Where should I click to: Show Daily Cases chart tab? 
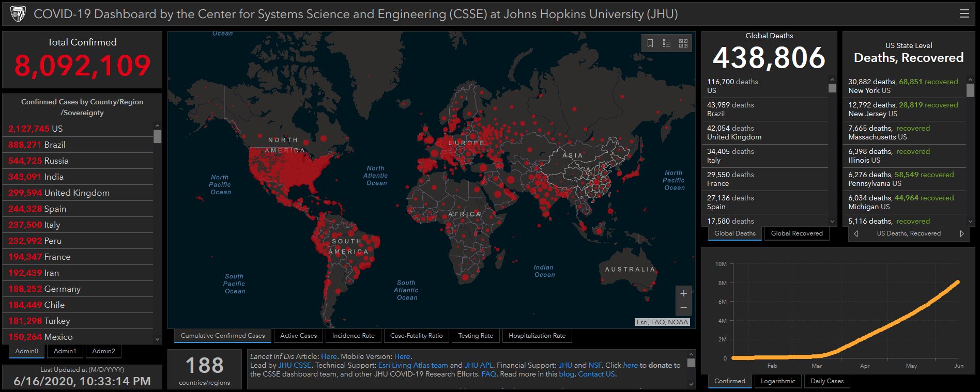tap(827, 381)
